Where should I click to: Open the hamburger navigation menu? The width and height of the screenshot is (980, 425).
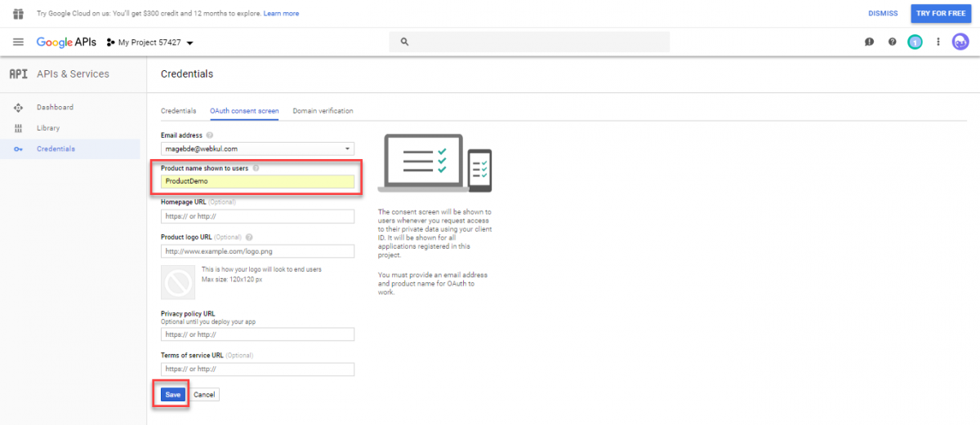(x=19, y=42)
